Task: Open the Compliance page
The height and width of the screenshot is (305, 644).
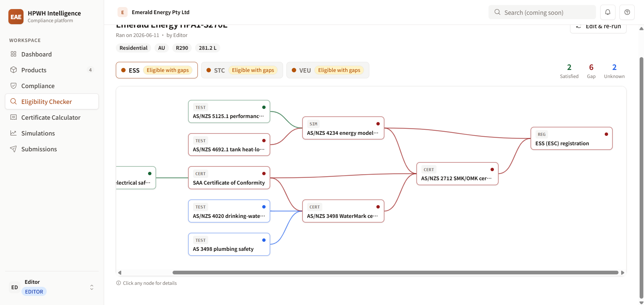Action: click(x=52, y=86)
